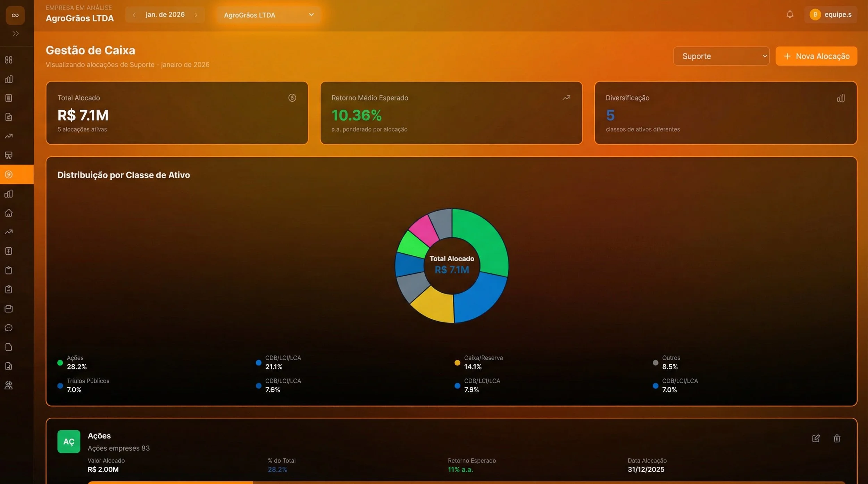Open the users icon in sidebar
The width and height of the screenshot is (868, 484).
9,385
